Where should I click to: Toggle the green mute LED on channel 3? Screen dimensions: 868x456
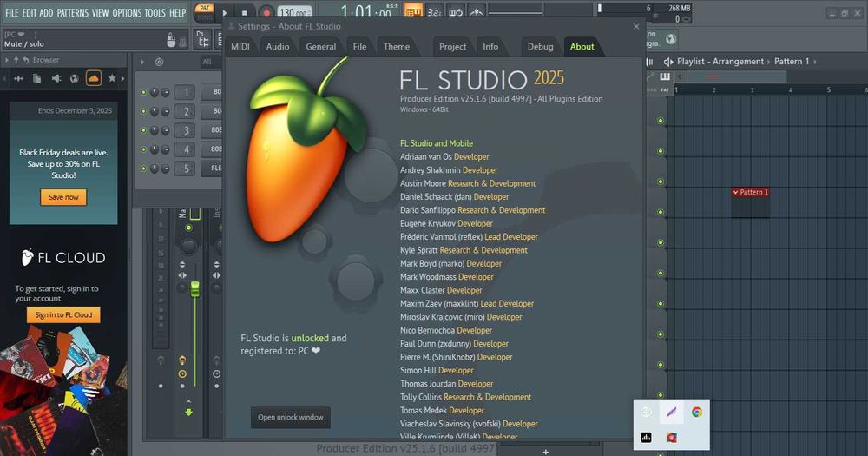pos(143,131)
